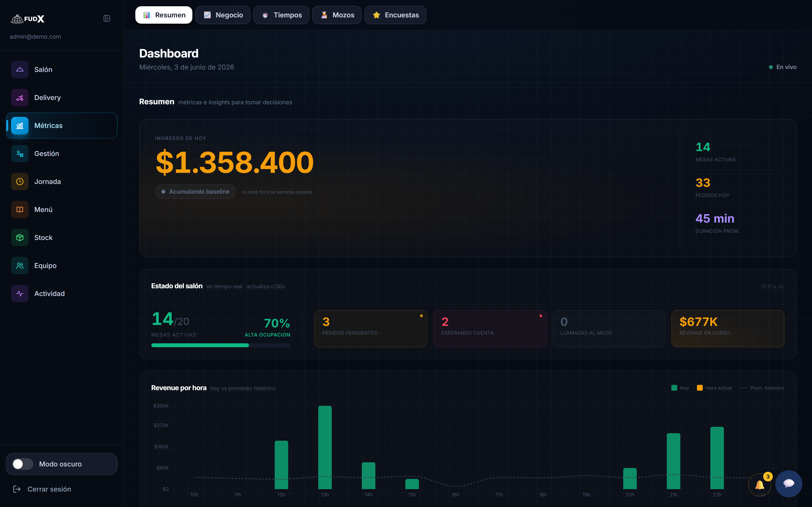
Task: Select the Gestión sidebar icon
Action: coord(20,154)
